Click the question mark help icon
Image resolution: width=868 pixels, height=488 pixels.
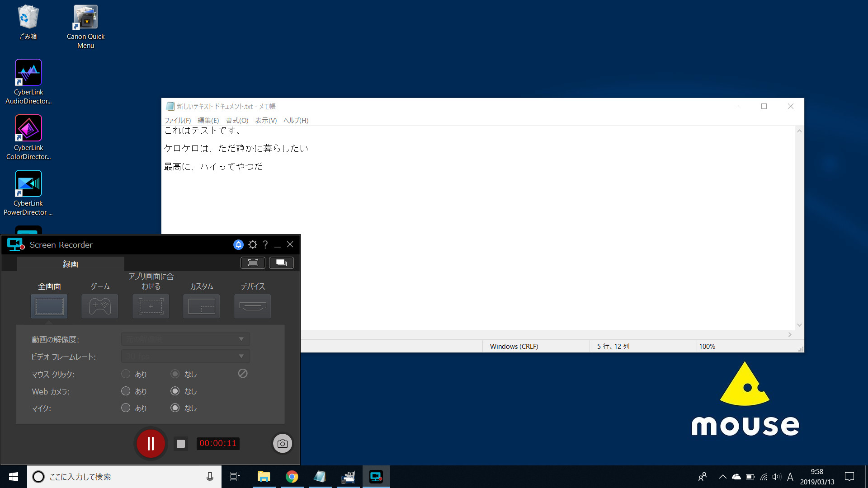tap(264, 244)
